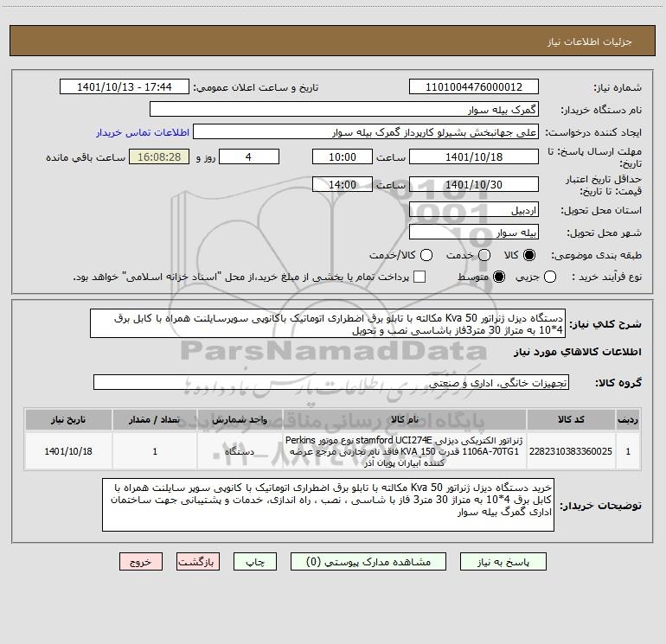Viewport: 666px width, 644px height.
Task: Click the requester field علی جهانبخش بشیرلو
Action: pyautogui.click(x=366, y=132)
